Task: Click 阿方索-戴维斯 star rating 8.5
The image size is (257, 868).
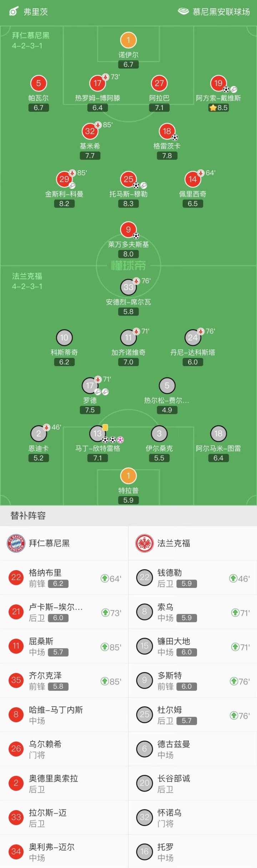Action: click(218, 108)
